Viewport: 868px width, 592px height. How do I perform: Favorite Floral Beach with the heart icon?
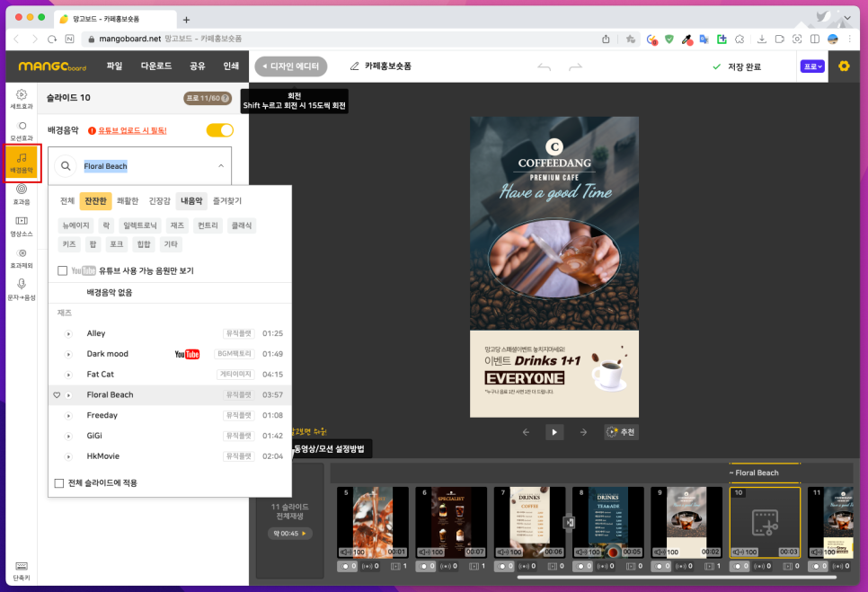point(57,395)
